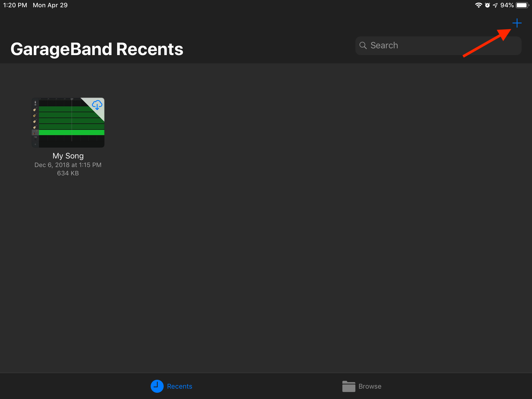Screen dimensions: 532x399
Task: Tap the location services arrow icon
Action: pos(495,5)
